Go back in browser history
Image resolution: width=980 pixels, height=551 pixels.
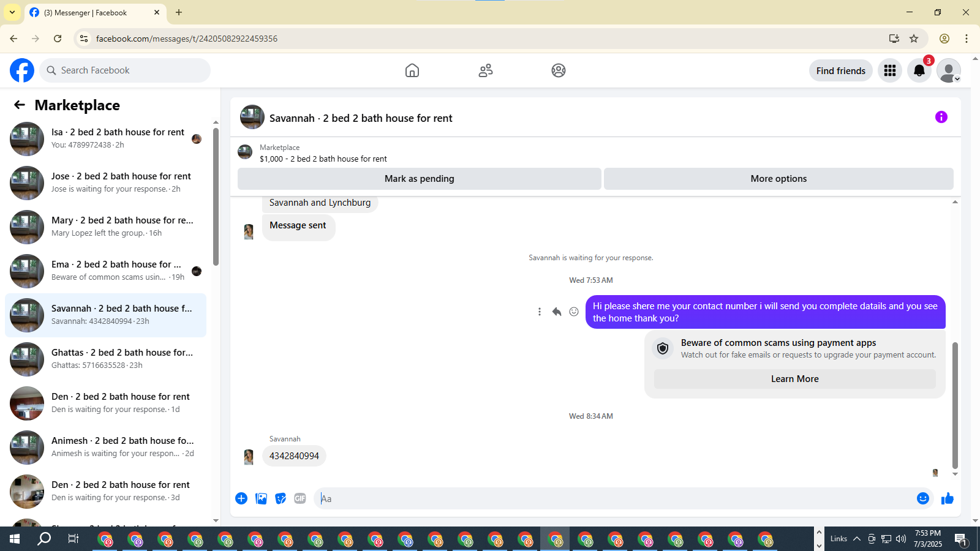coord(13,39)
